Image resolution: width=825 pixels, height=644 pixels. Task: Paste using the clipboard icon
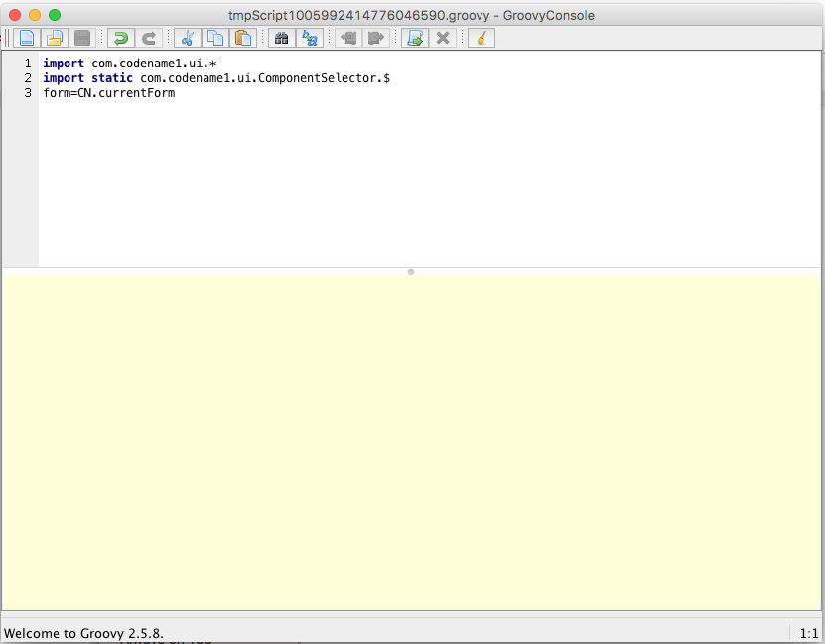(242, 38)
